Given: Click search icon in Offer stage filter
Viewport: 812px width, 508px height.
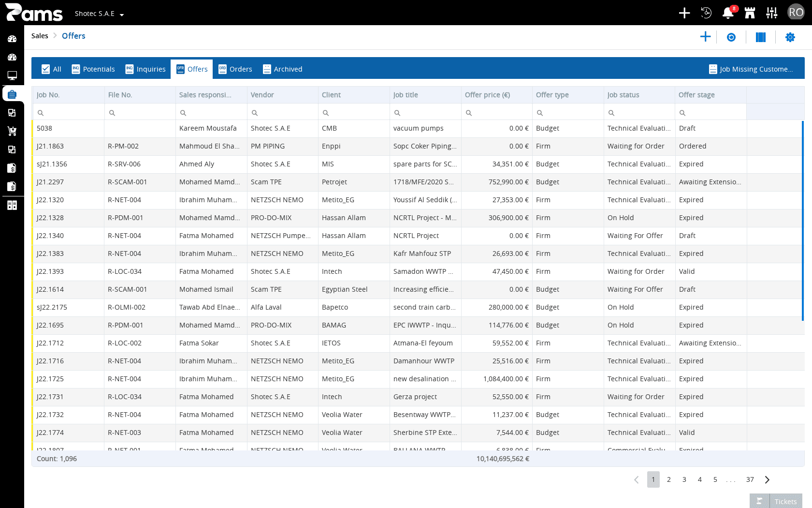Looking at the screenshot, I should point(682,113).
